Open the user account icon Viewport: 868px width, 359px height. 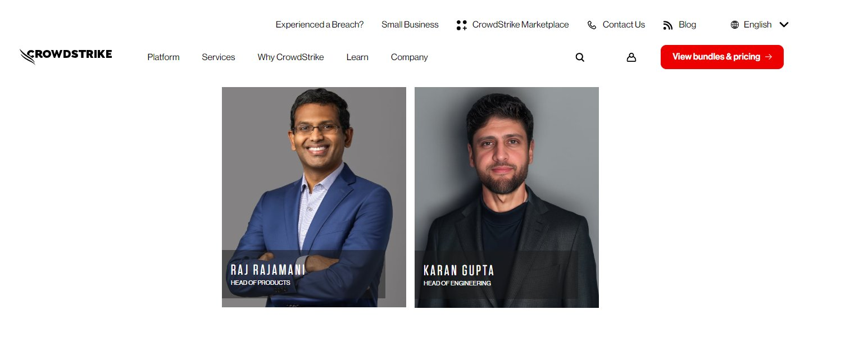(631, 57)
